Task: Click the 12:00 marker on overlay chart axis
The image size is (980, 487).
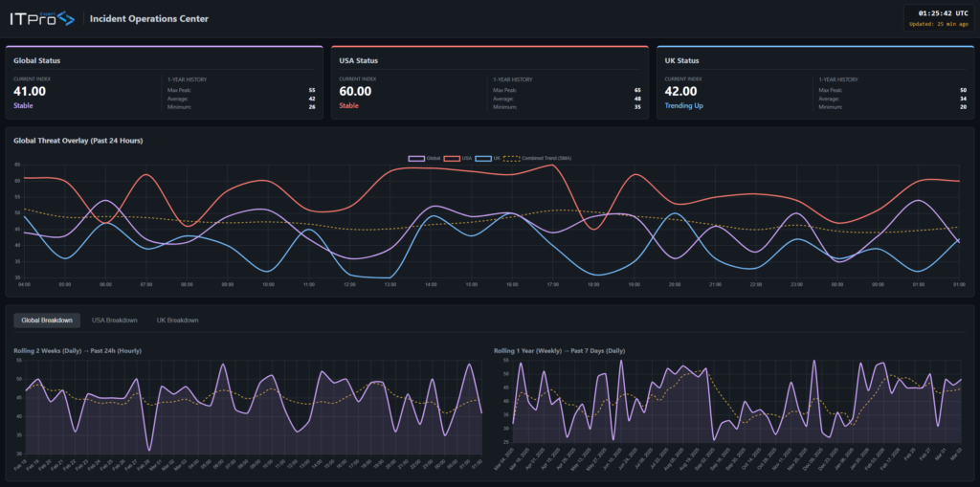Action: [x=349, y=284]
